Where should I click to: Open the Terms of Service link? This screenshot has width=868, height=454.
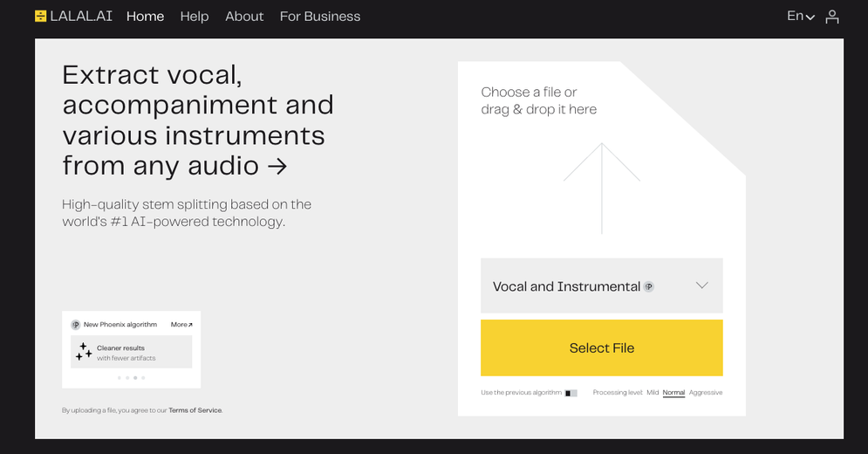click(195, 410)
